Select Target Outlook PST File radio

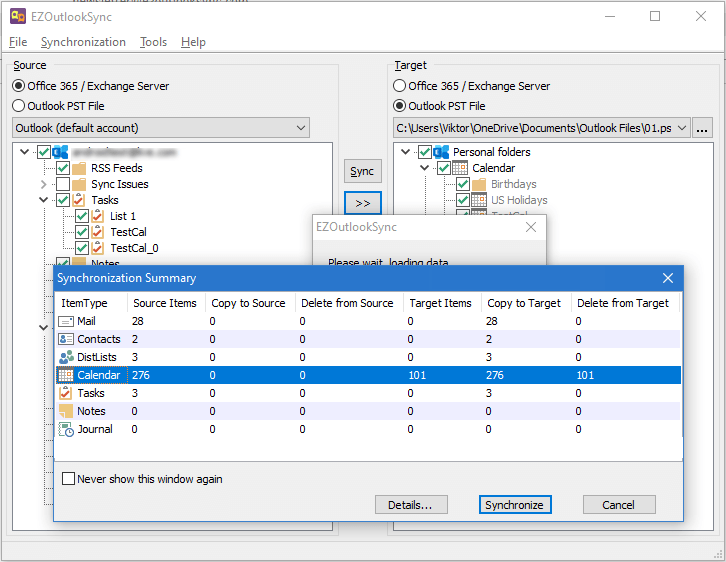[x=400, y=106]
